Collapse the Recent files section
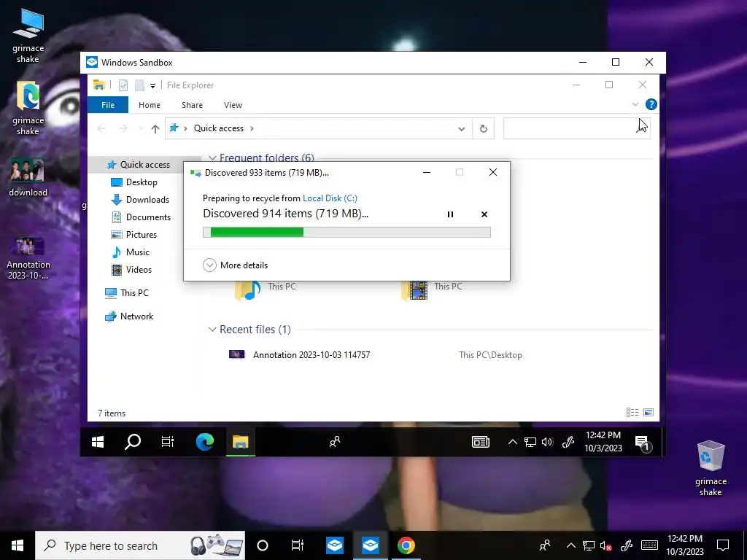This screenshot has height=560, width=747. pyautogui.click(x=212, y=330)
